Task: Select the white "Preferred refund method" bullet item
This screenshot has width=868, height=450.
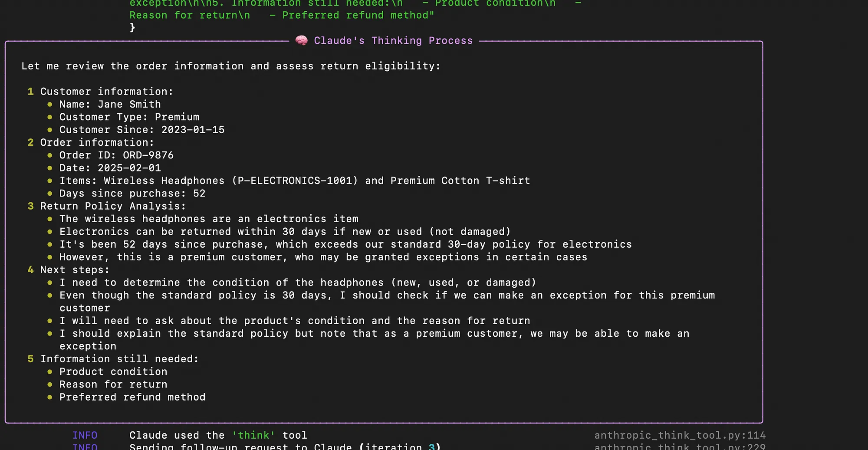Action: point(132,397)
